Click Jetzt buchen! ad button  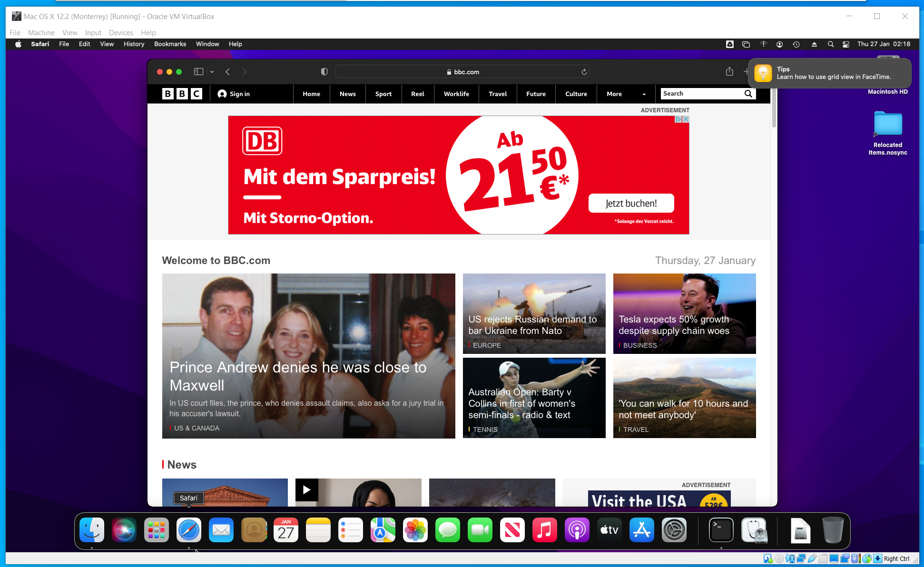click(x=631, y=203)
